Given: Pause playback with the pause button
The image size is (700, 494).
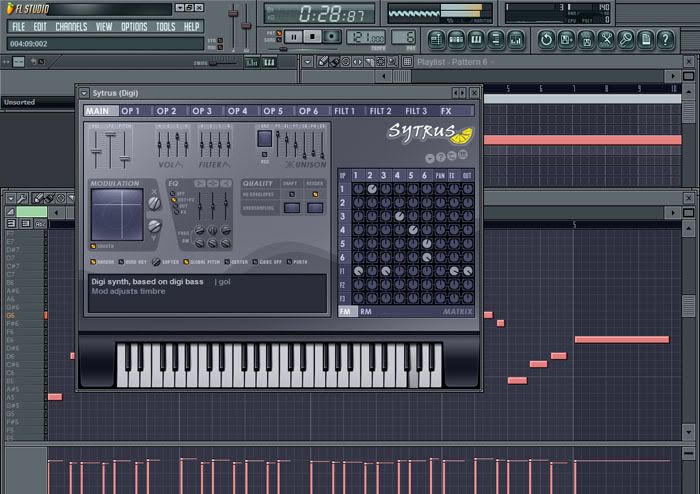Looking at the screenshot, I should (293, 37).
